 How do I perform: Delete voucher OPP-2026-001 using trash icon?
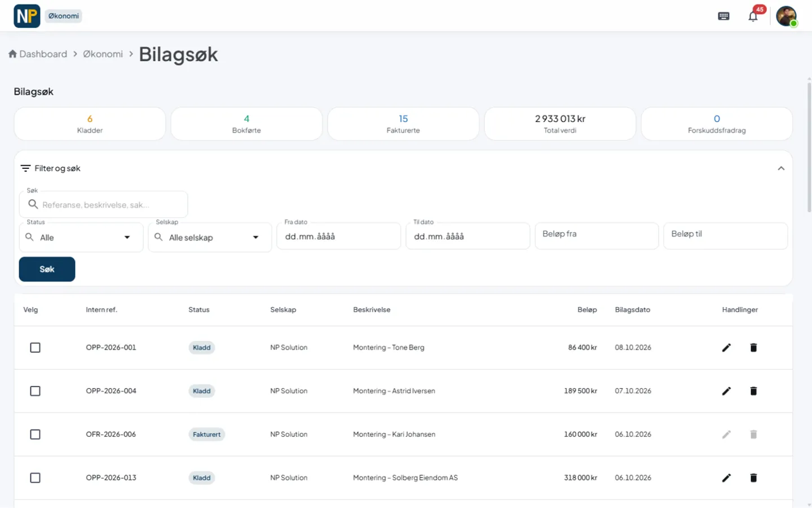(x=753, y=348)
